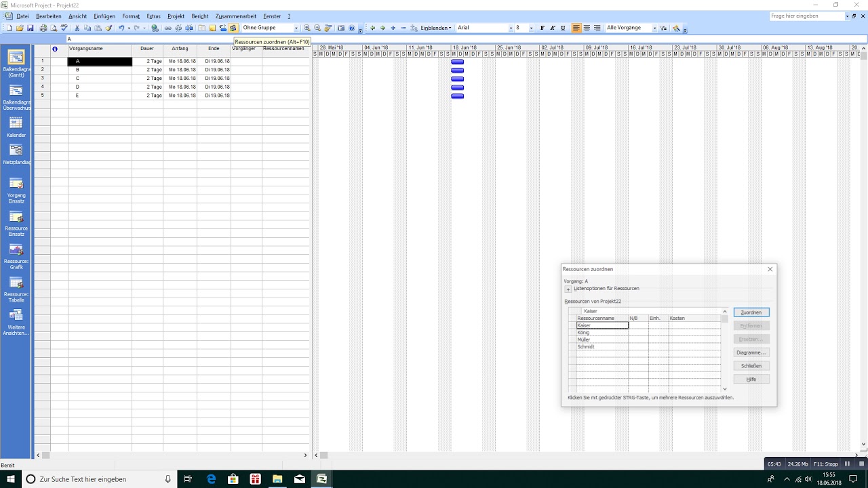Click the Link tasks chain icon
Image resolution: width=868 pixels, height=488 pixels.
[x=168, y=28]
